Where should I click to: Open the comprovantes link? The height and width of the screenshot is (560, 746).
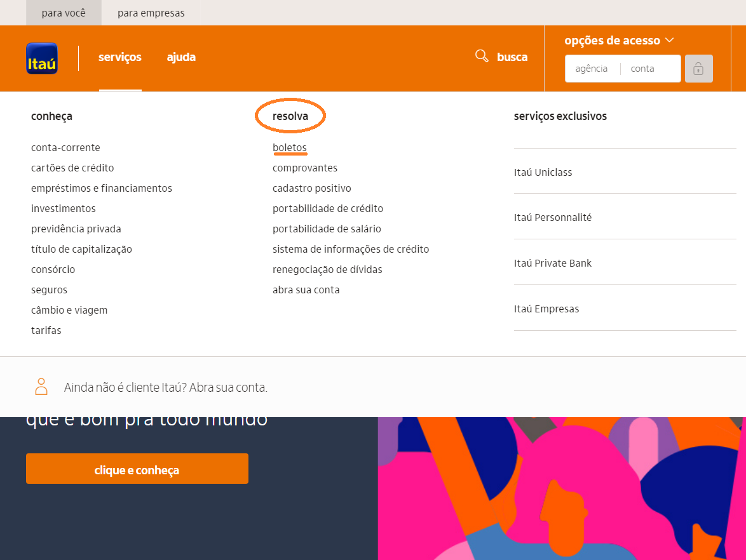point(305,168)
